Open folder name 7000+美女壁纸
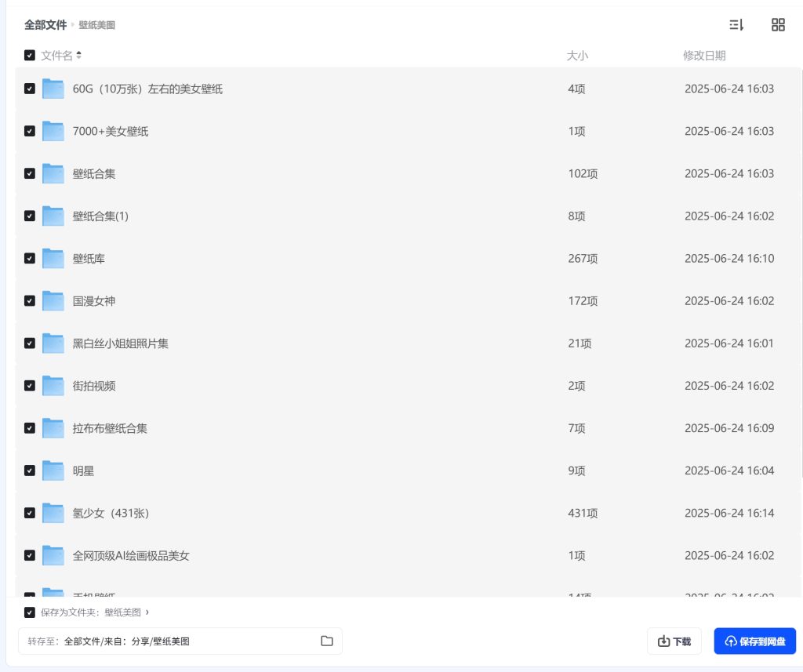803x672 pixels. click(x=110, y=132)
